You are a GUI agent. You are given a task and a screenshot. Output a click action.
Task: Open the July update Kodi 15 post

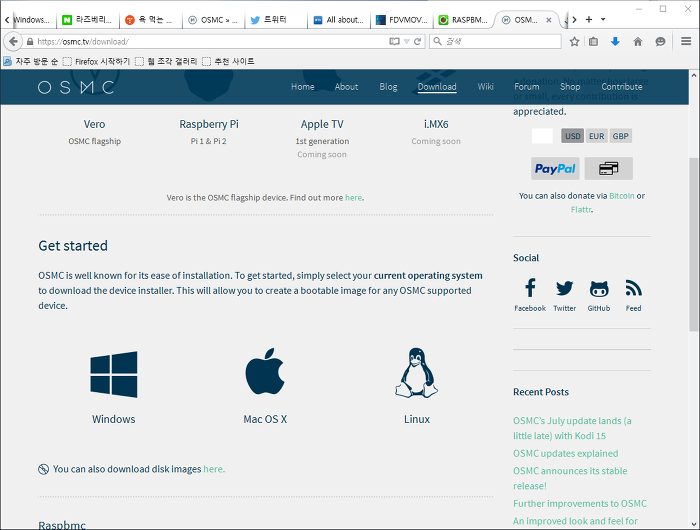572,428
